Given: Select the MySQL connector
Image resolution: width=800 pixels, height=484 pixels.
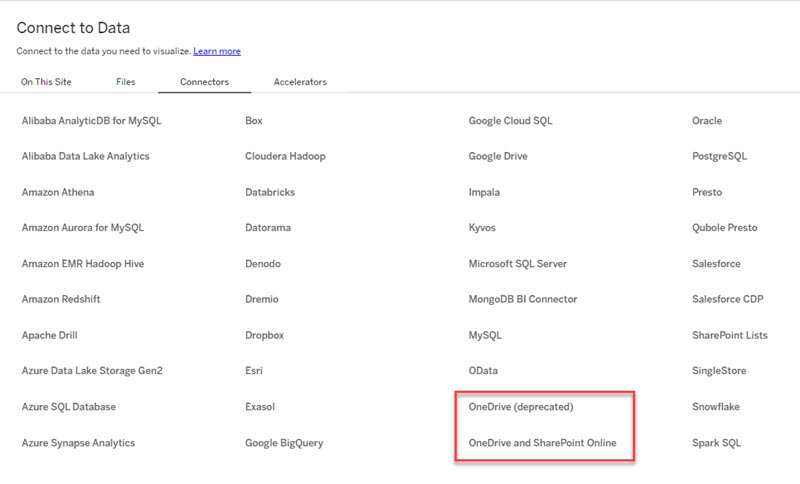Looking at the screenshot, I should (x=485, y=335).
